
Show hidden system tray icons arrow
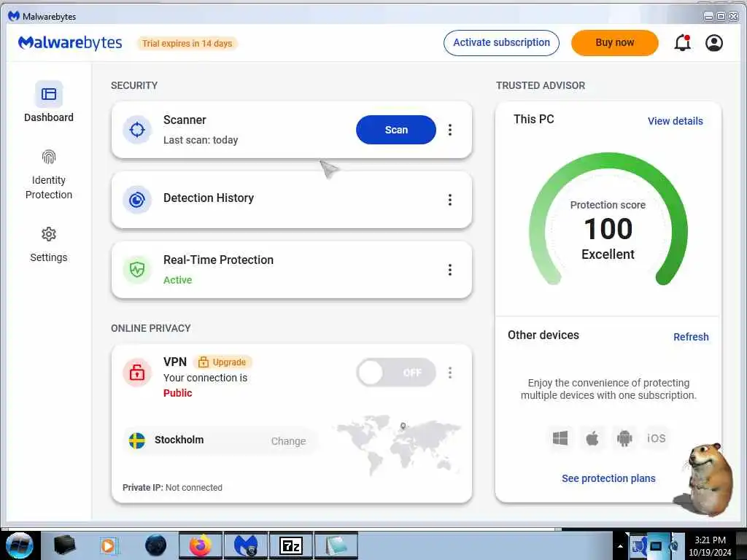click(x=620, y=546)
